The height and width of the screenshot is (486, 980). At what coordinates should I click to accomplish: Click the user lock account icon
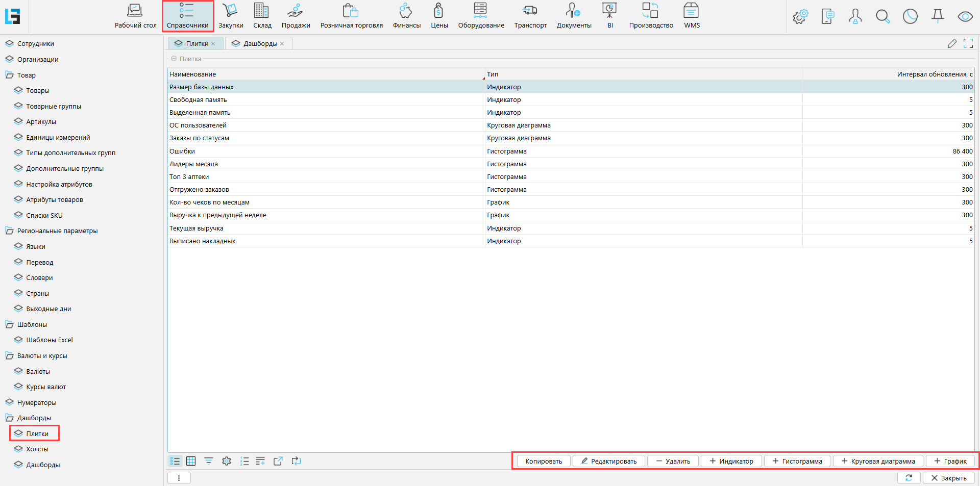click(855, 17)
